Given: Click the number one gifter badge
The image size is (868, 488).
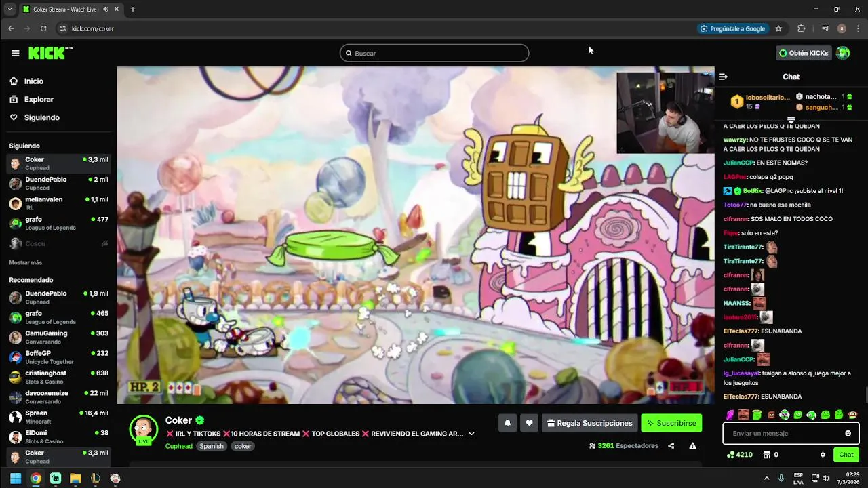Looking at the screenshot, I should pyautogui.click(x=736, y=102).
